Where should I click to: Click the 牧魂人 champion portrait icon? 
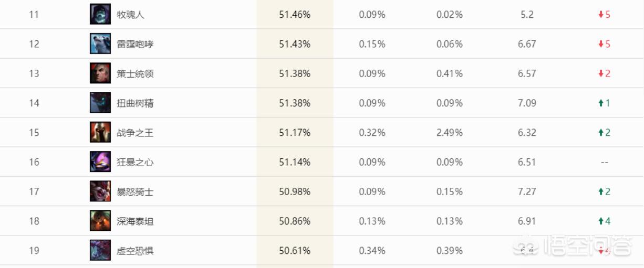pyautogui.click(x=100, y=14)
